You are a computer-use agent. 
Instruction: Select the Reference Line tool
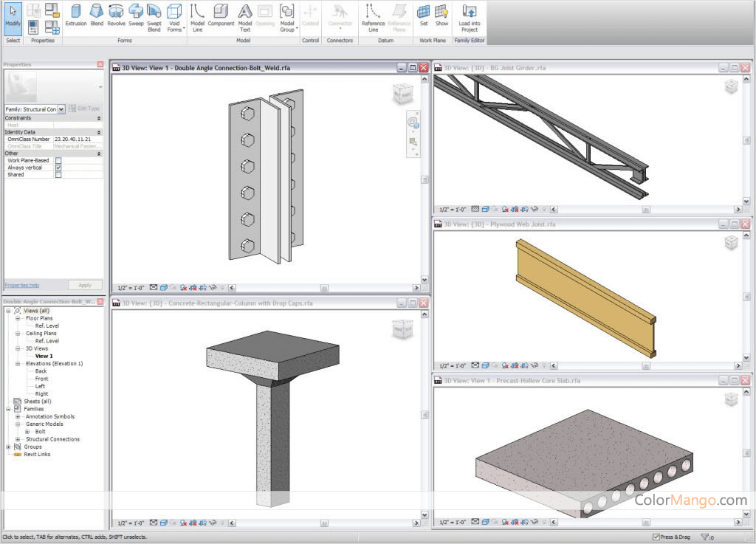[x=373, y=16]
